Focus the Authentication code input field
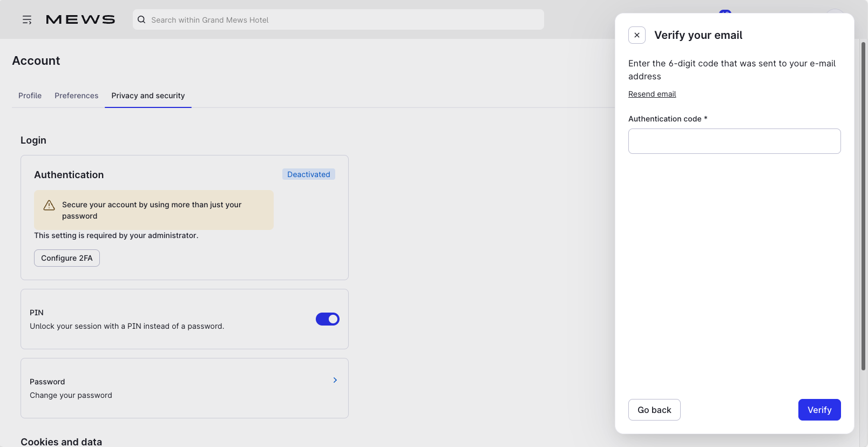 pos(735,141)
